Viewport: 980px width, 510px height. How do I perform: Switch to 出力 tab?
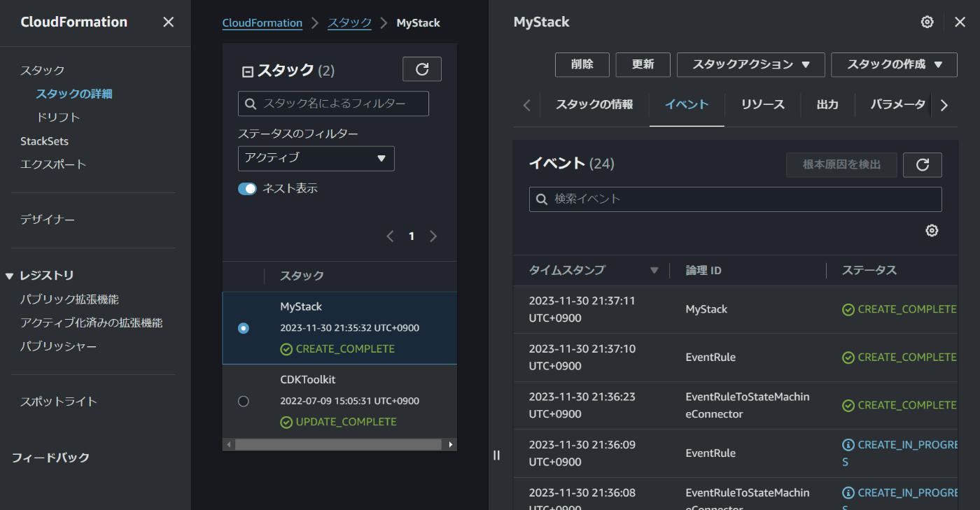click(x=827, y=105)
